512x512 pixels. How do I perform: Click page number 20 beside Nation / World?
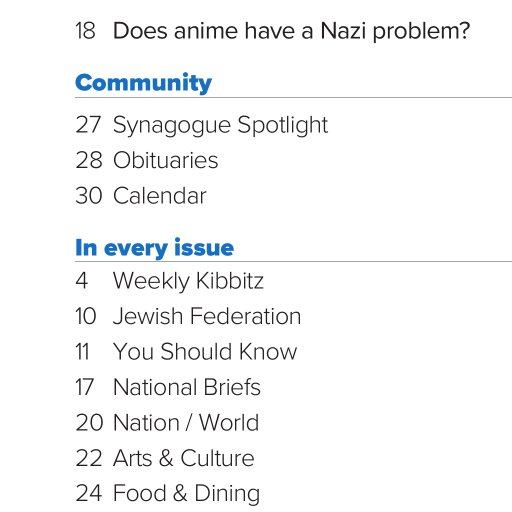pyautogui.click(x=89, y=423)
